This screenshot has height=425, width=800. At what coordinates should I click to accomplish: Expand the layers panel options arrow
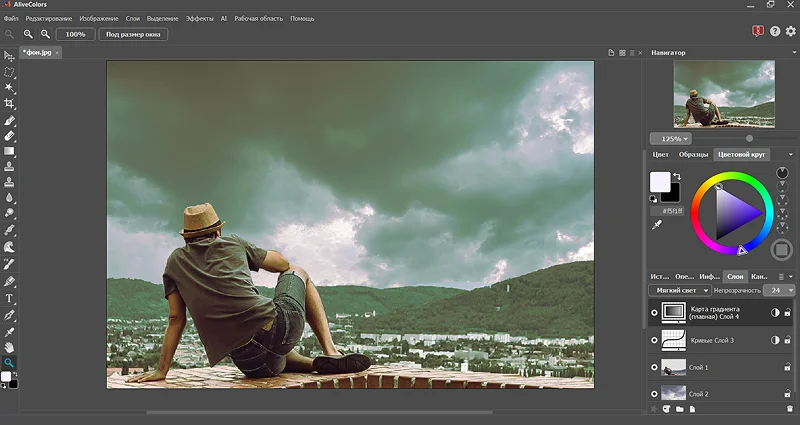click(791, 277)
